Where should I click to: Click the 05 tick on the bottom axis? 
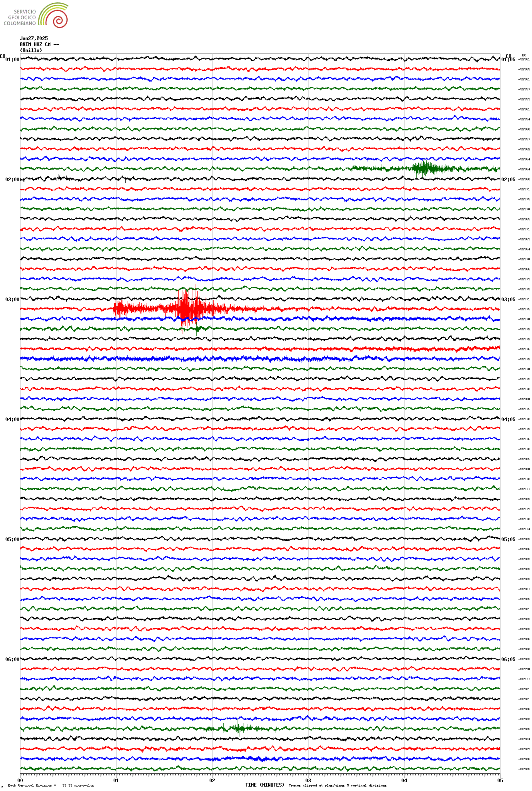pyautogui.click(x=500, y=780)
